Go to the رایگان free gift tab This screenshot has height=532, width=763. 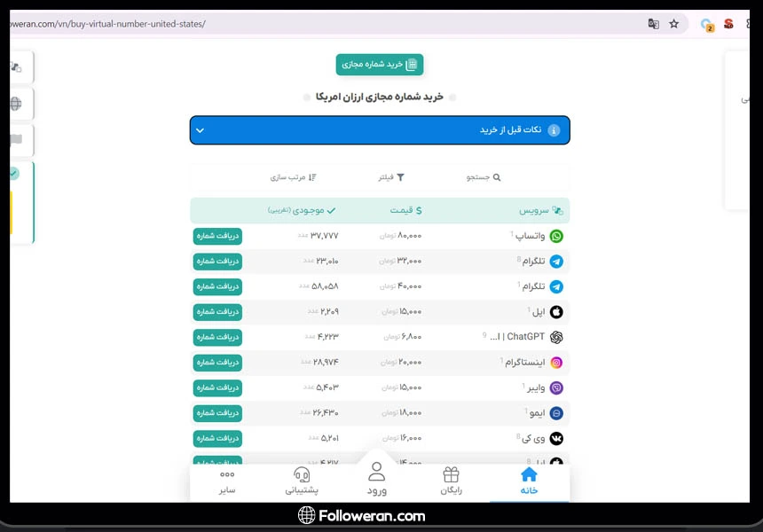pos(452,481)
